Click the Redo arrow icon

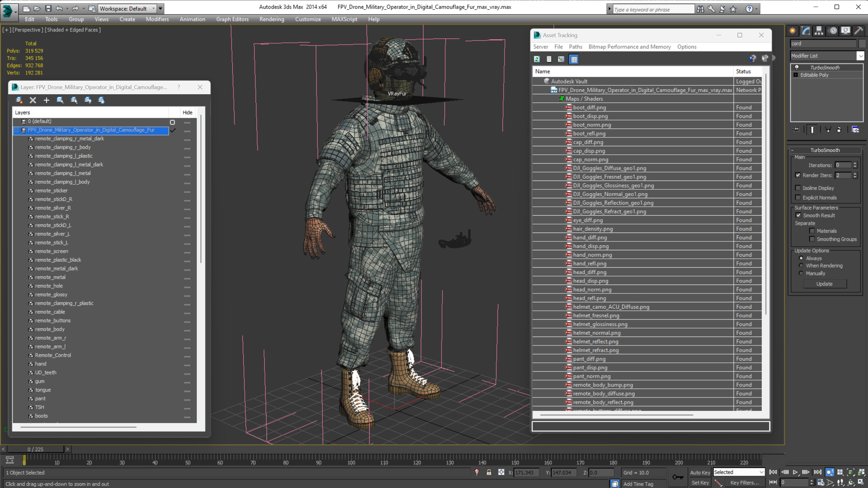(75, 9)
